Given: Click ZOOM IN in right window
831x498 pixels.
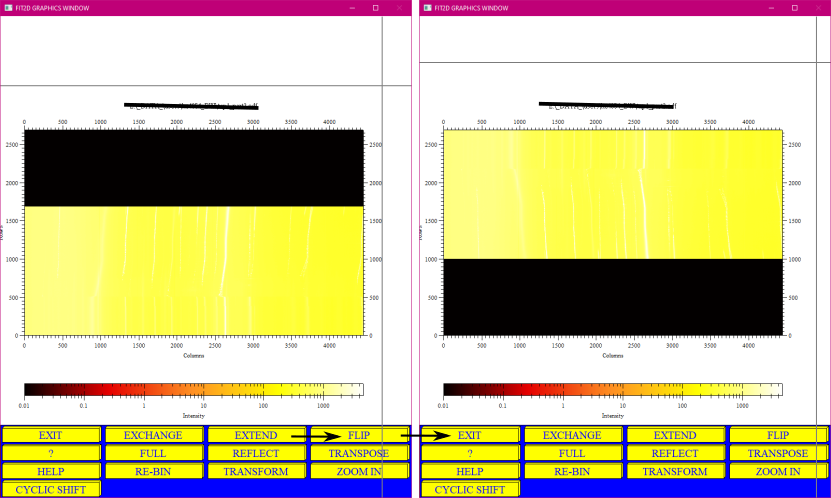Looking at the screenshot, I should click(x=778, y=471).
